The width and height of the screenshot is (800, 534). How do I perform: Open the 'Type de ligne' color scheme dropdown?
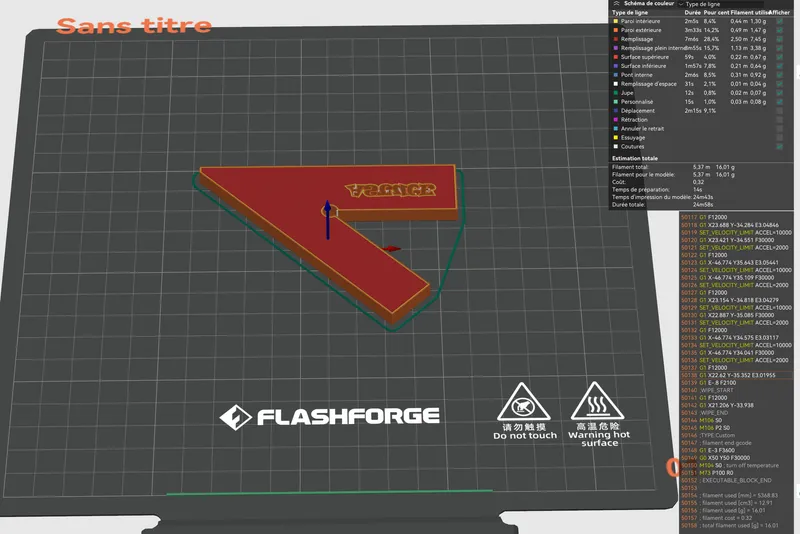pyautogui.click(x=720, y=4)
